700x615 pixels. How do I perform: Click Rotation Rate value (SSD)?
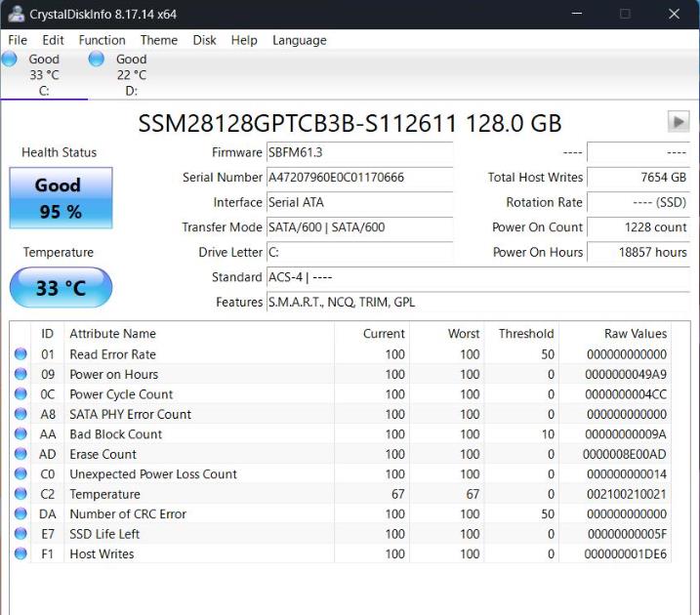coord(638,203)
